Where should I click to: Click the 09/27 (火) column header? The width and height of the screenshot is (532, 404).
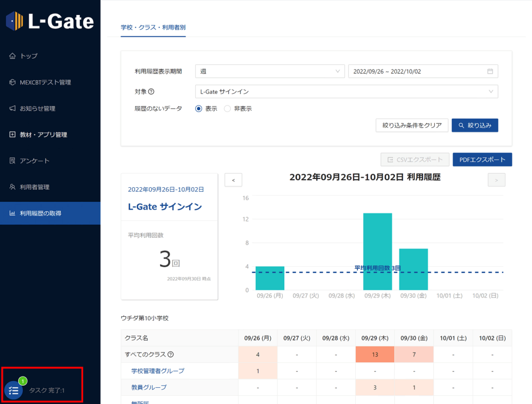pyautogui.click(x=297, y=338)
